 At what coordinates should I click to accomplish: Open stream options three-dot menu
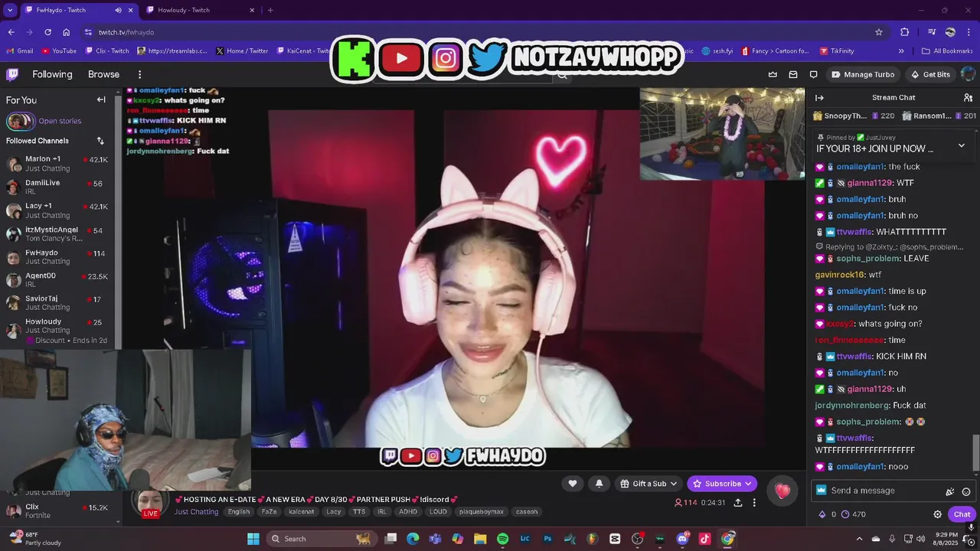[754, 503]
